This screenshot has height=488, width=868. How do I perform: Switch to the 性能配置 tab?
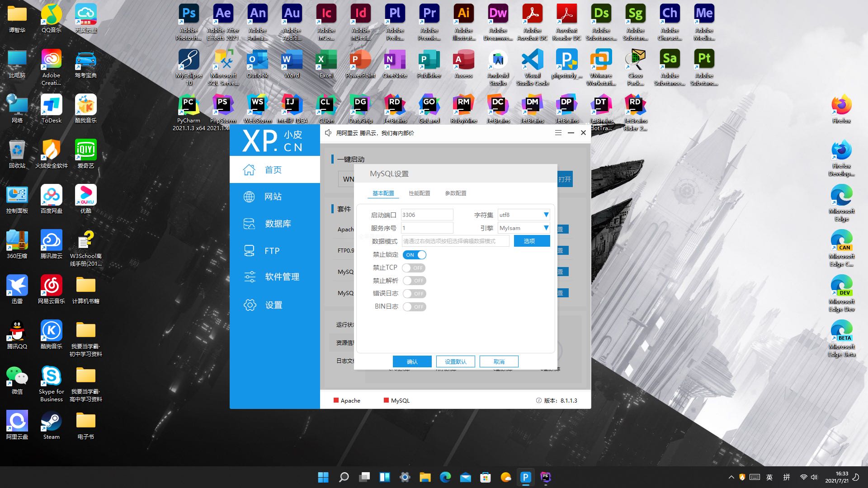pos(419,193)
